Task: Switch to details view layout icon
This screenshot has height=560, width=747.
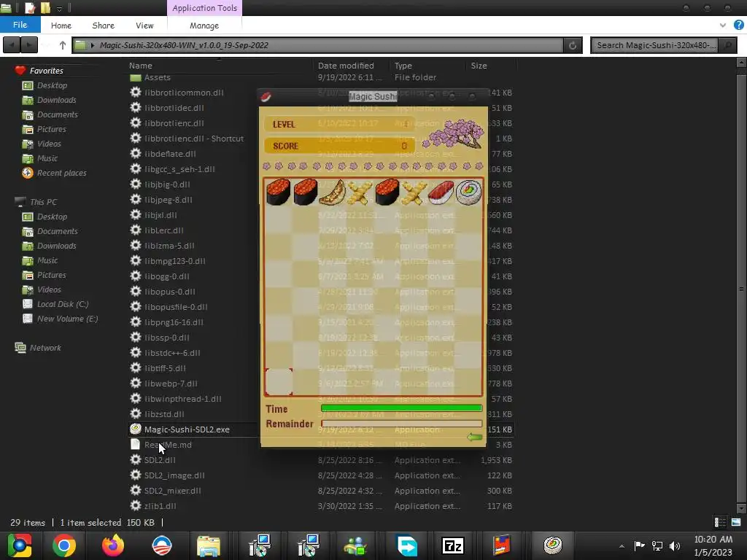Action: pos(720,522)
